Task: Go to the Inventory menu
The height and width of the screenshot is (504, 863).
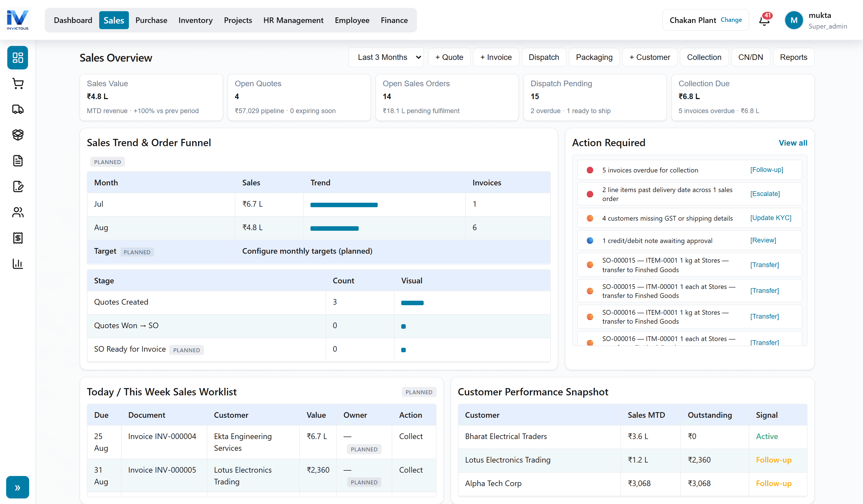Action: [x=195, y=20]
